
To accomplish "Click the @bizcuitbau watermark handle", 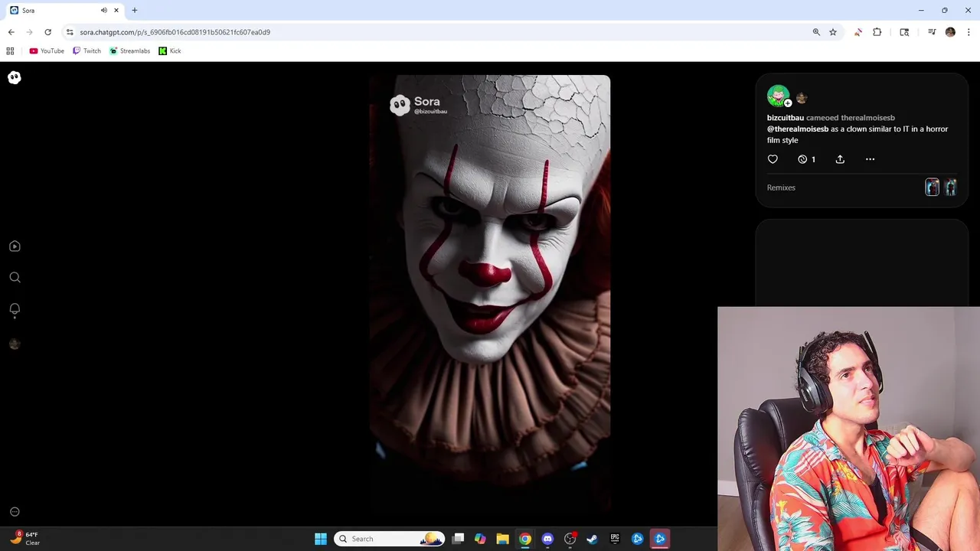I will click(x=430, y=112).
